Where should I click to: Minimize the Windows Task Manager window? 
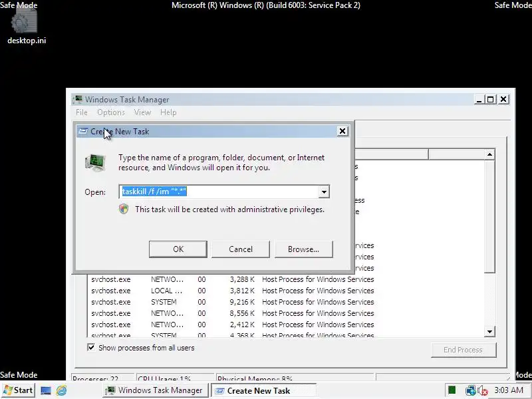(x=479, y=99)
